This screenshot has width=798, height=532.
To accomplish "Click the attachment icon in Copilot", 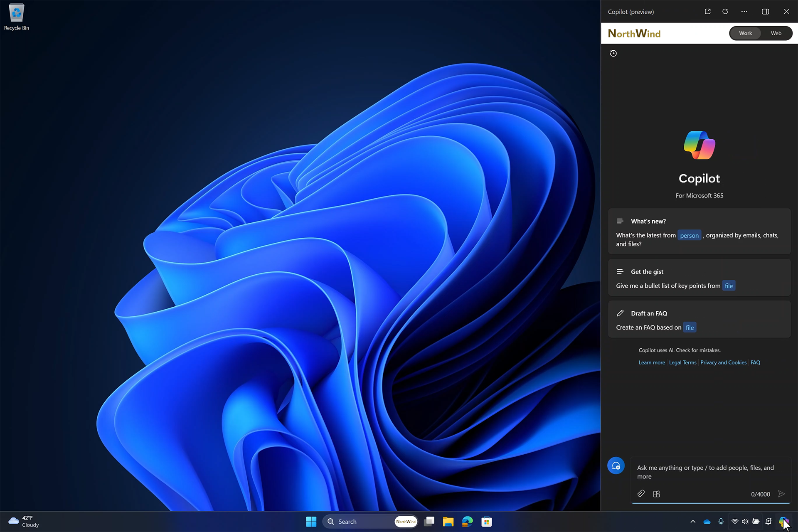I will 640,493.
